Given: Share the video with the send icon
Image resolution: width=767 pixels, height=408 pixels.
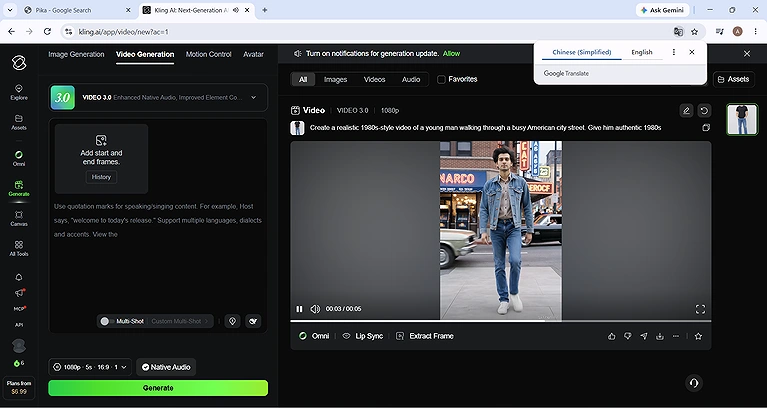Looking at the screenshot, I should tap(644, 336).
